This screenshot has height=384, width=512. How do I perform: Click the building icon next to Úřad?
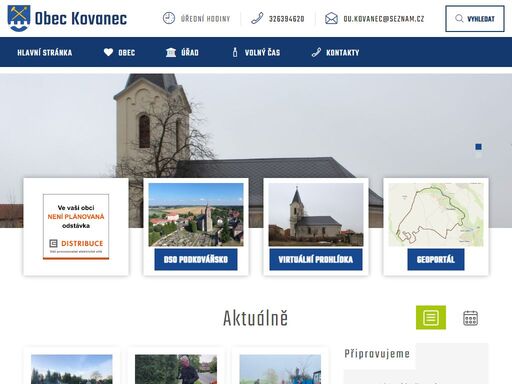coord(171,52)
